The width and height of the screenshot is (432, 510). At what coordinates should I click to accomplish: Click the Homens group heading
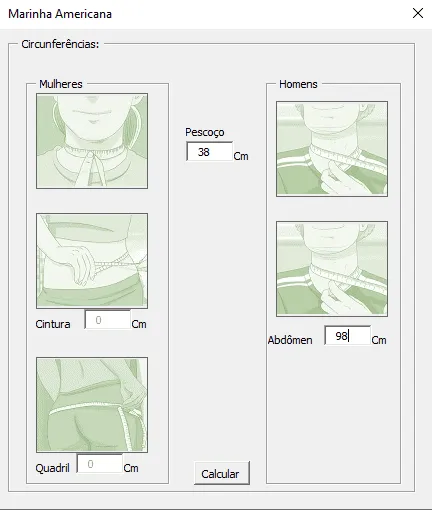(298, 84)
